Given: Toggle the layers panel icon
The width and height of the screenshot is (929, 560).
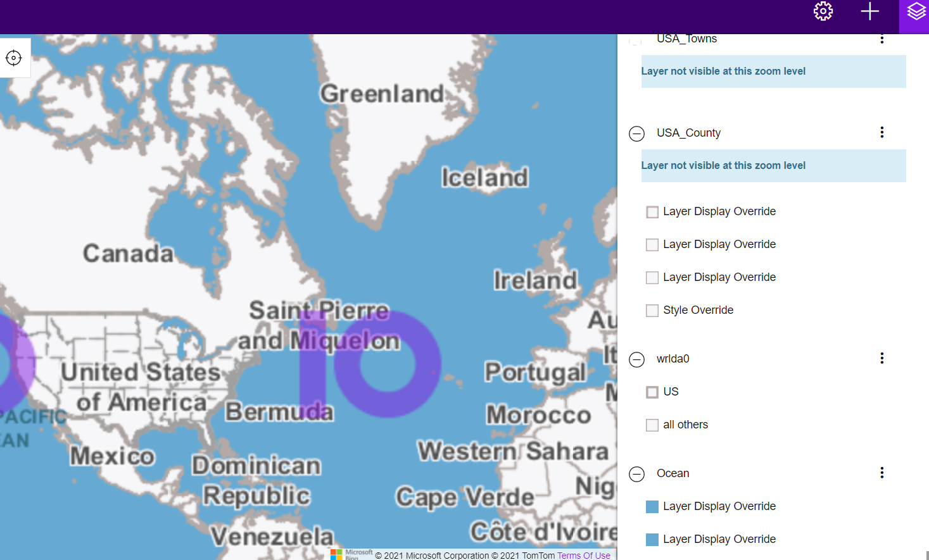Looking at the screenshot, I should point(916,11).
